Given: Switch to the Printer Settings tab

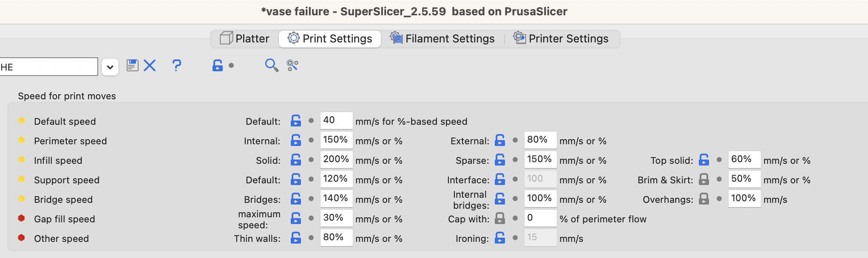Looking at the screenshot, I should [568, 38].
